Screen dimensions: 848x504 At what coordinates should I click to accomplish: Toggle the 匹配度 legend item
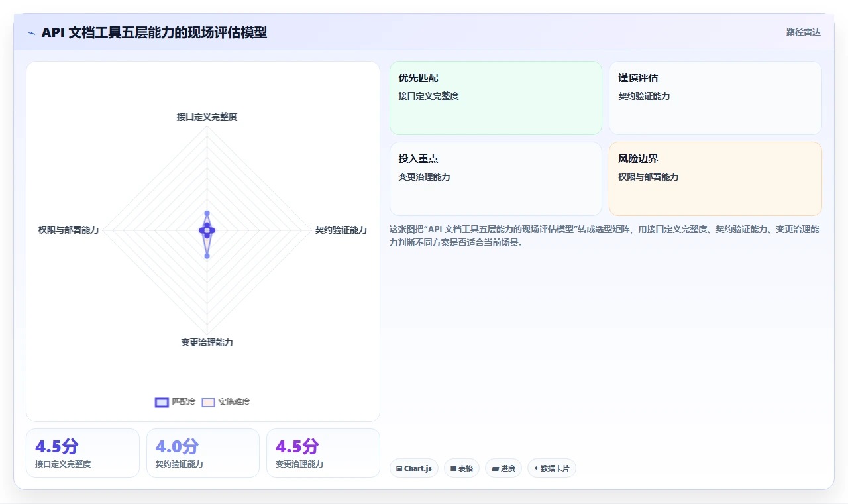coord(176,402)
